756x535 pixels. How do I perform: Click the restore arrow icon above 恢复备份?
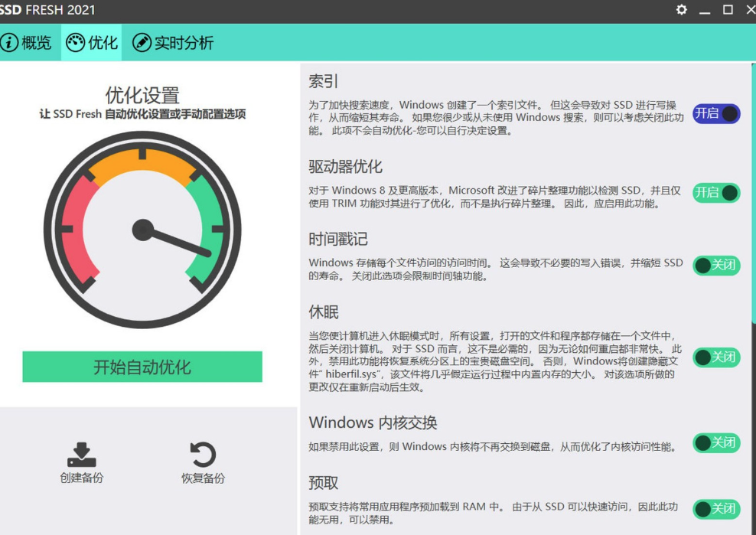(203, 455)
